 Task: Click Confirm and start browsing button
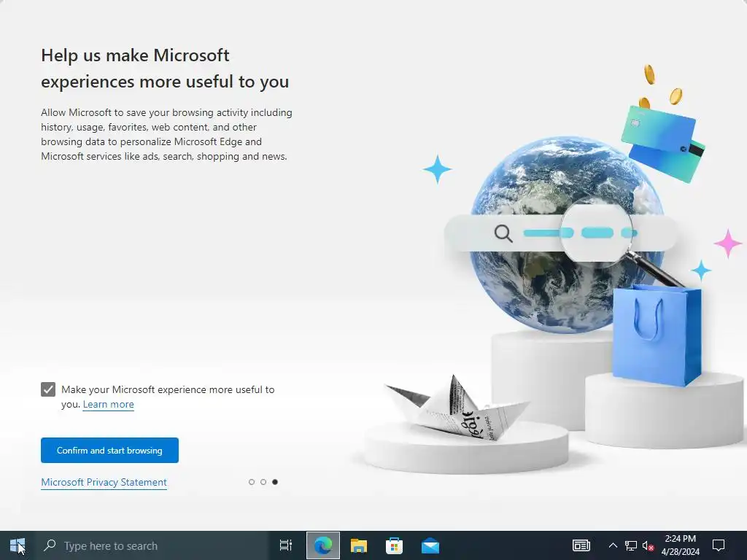tap(109, 450)
